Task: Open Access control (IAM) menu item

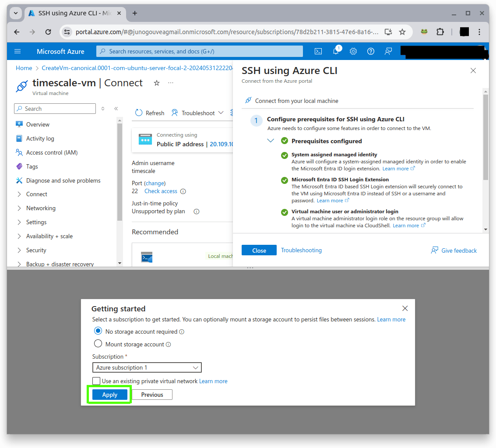Action: coord(52,152)
